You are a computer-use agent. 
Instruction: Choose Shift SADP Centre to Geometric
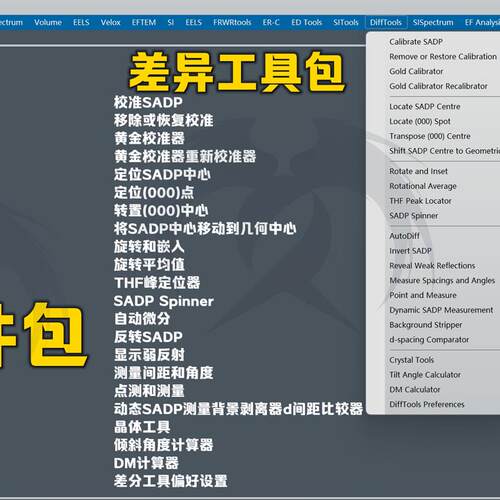point(444,151)
